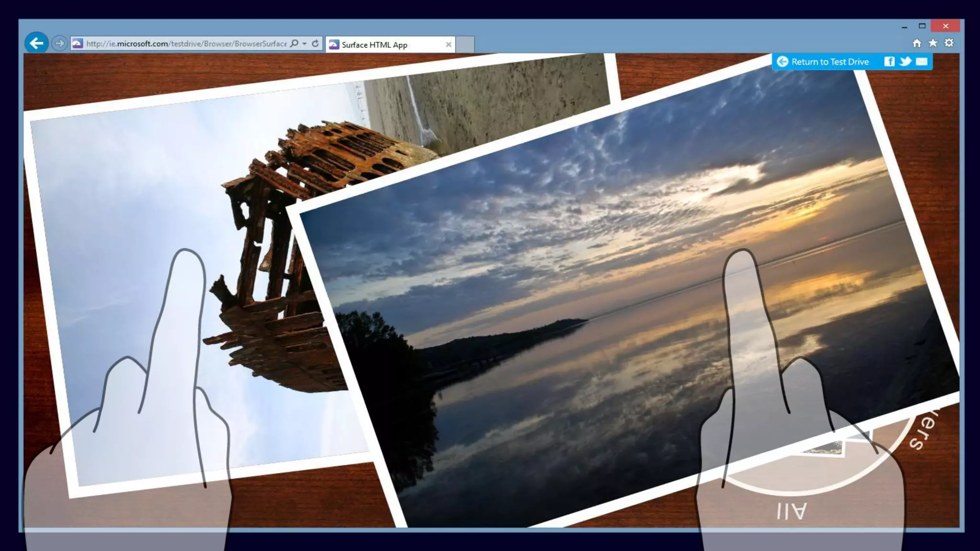Screen dimensions: 980x551
Task: Close the Surface HTML App tab
Action: click(448, 44)
